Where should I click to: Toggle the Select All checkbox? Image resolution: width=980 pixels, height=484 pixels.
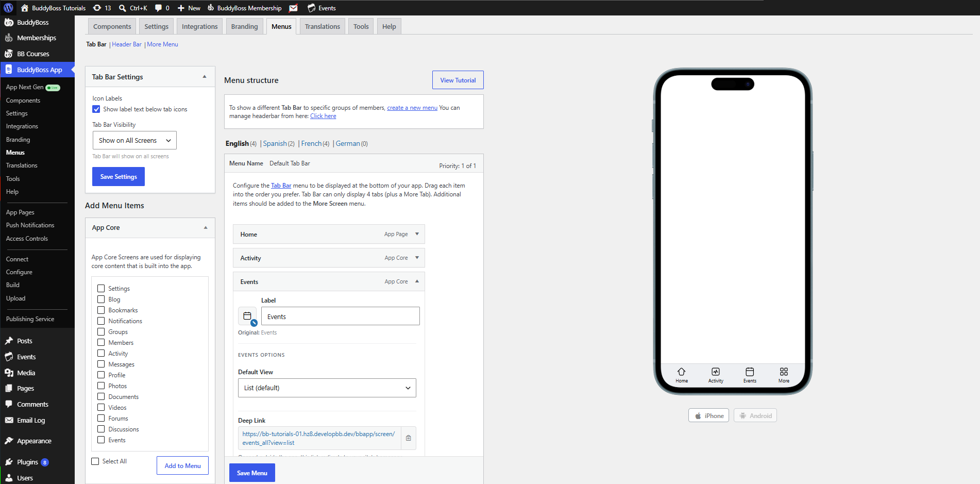95,461
